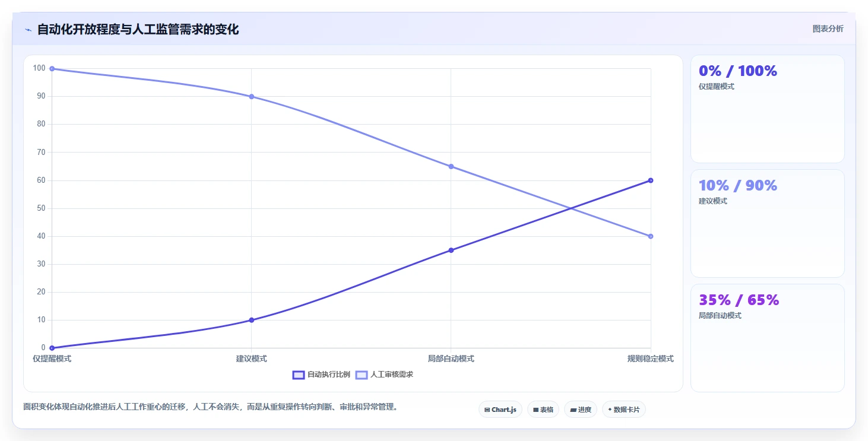The width and height of the screenshot is (868, 441).
Task: Click the 自动执行比例 data point at 60
Action: 651,180
